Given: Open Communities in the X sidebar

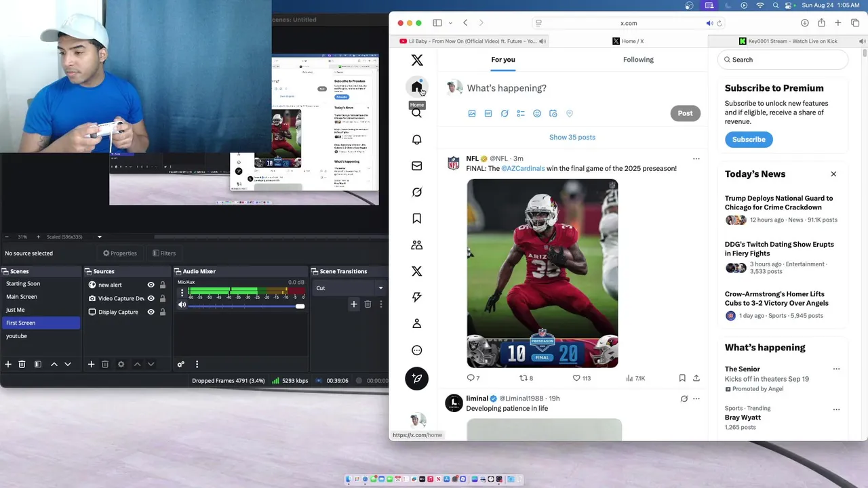Looking at the screenshot, I should tap(416, 245).
